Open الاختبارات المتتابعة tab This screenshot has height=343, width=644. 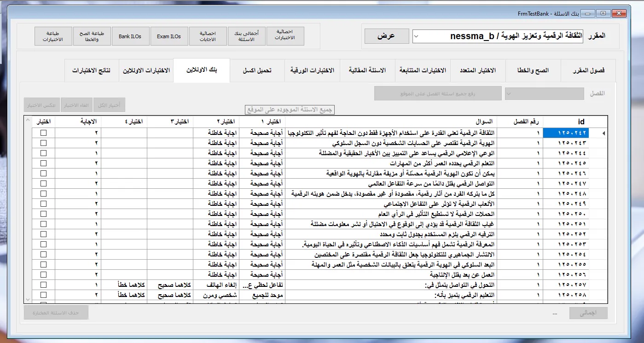coord(423,70)
